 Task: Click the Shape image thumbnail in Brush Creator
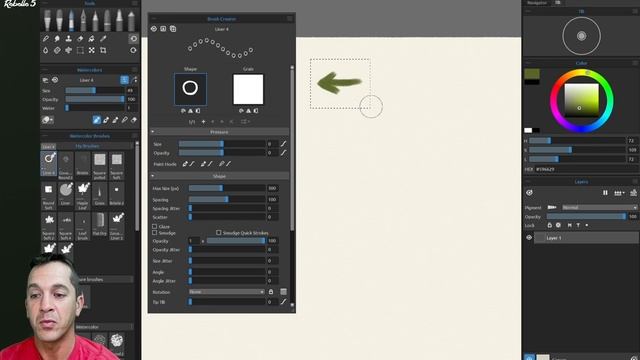(x=190, y=89)
